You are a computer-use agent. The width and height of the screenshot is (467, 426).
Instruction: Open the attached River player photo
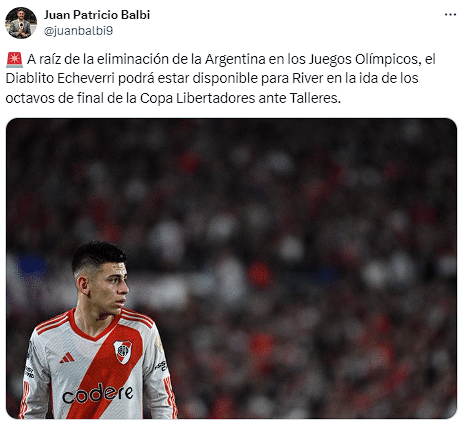[x=231, y=268]
